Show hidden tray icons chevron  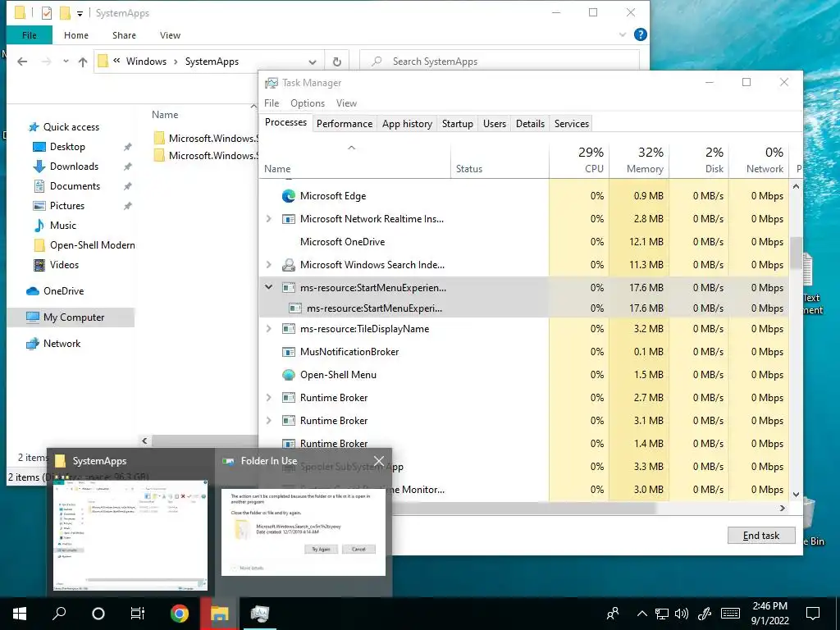coord(642,614)
